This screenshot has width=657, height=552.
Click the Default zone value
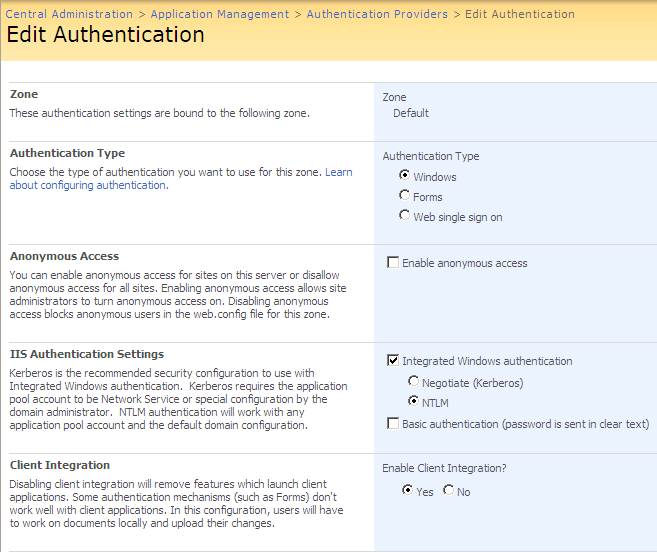[x=411, y=113]
